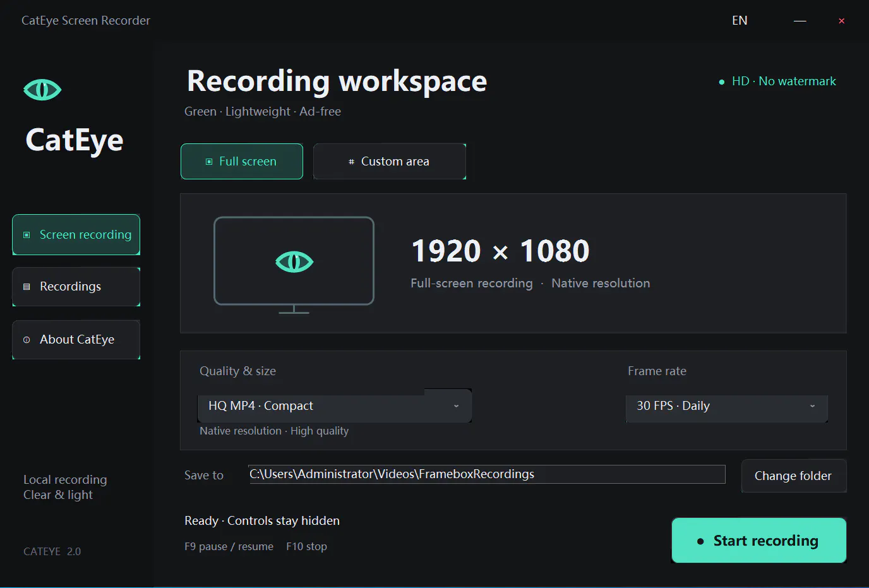The image size is (869, 588).
Task: Click the 'Recording workspace' heading
Action: coord(337,81)
